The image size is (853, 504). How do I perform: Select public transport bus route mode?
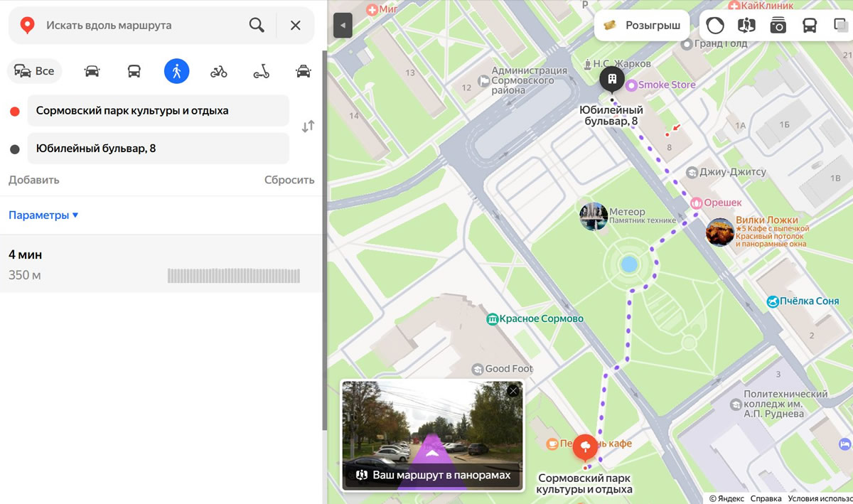pyautogui.click(x=134, y=71)
